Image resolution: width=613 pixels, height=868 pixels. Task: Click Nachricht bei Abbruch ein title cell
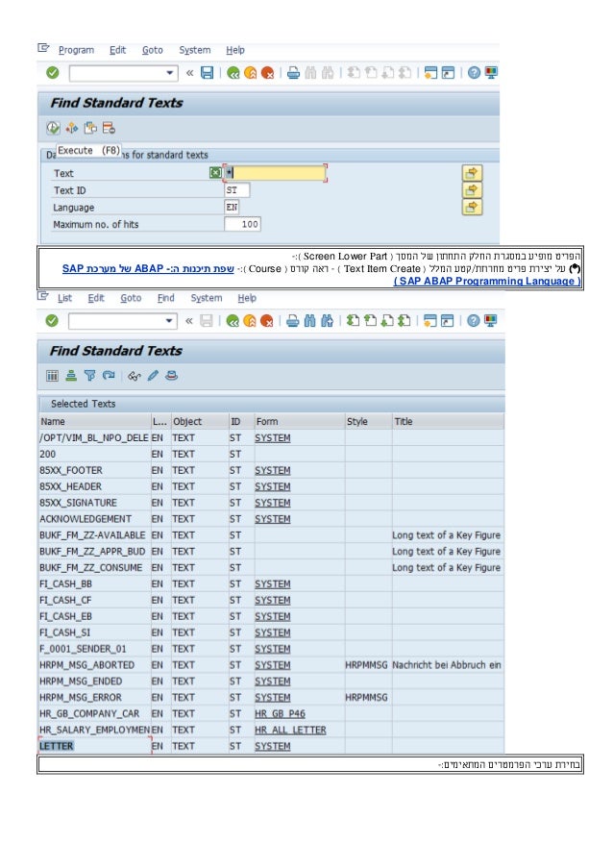pyautogui.click(x=447, y=665)
